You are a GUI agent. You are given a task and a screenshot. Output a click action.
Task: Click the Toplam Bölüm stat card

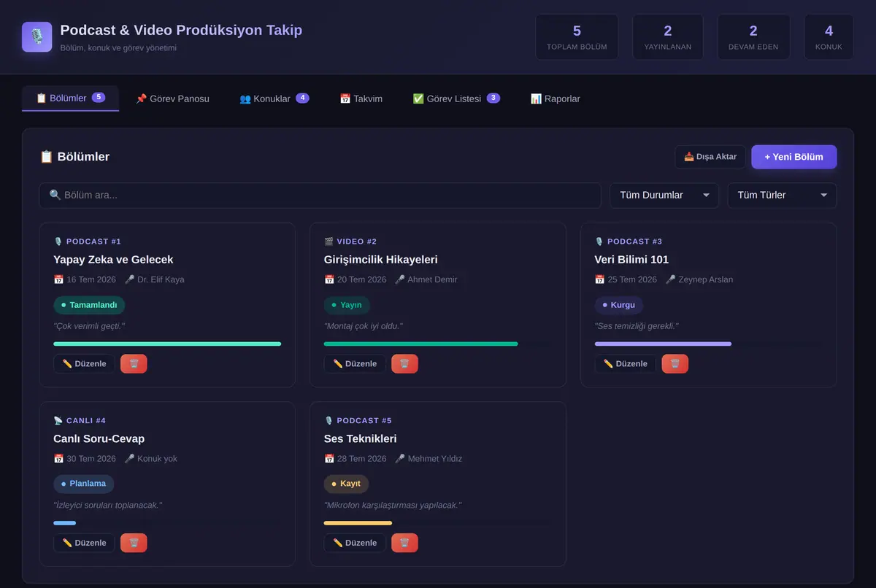577,37
